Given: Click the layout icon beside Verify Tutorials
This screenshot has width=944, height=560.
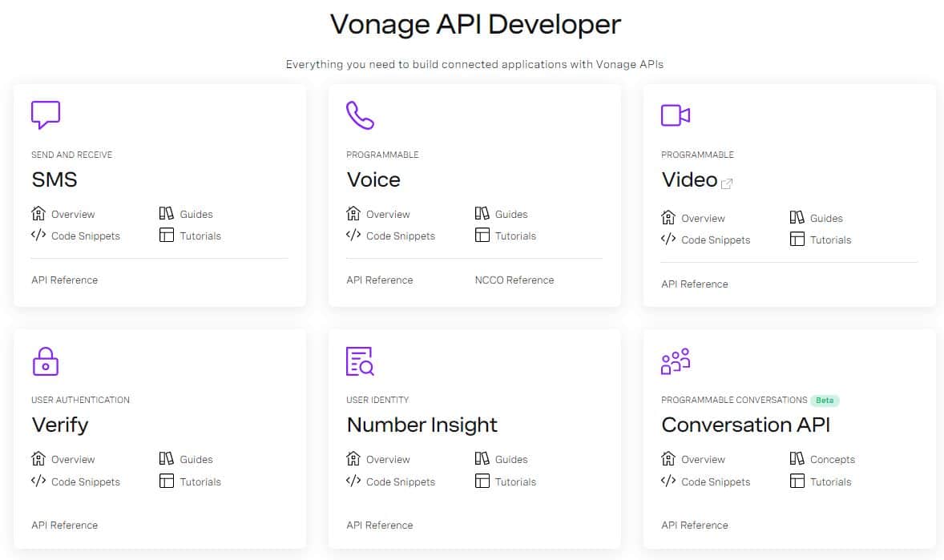Looking at the screenshot, I should click(166, 481).
